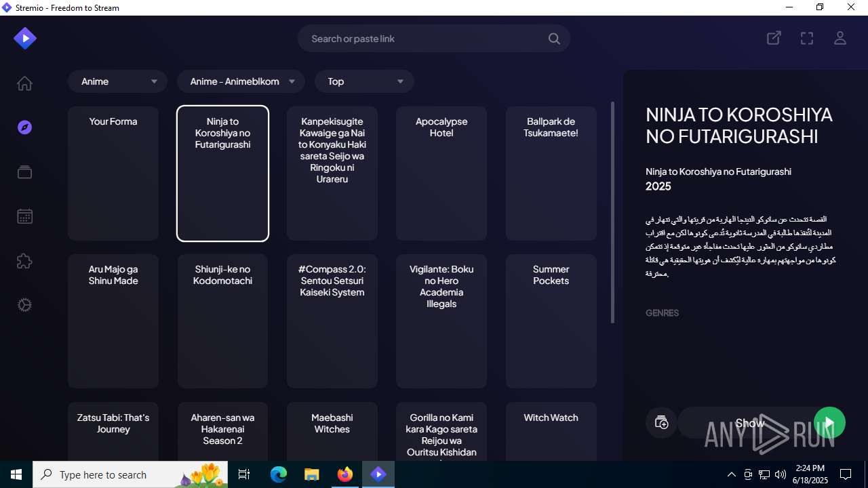Screen dimensions: 868x488
Task: Open the notification center icon
Action: [x=846, y=474]
